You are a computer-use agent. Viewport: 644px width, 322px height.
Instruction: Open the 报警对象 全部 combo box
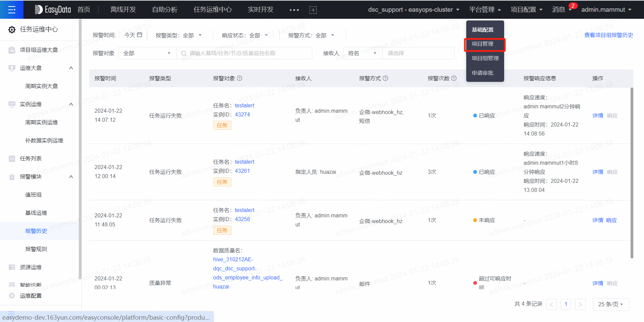click(x=147, y=53)
